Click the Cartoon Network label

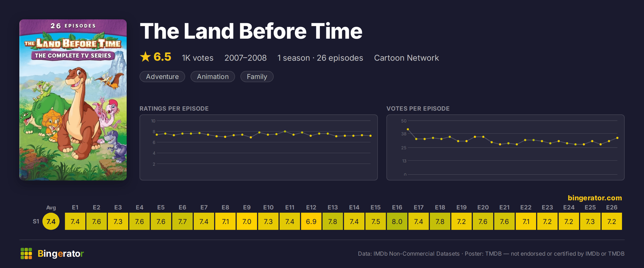406,58
